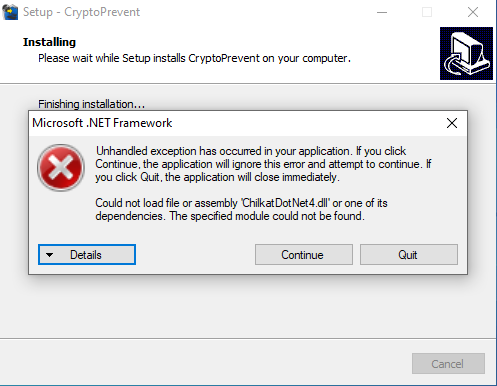Image resolution: width=497 pixels, height=386 pixels.
Task: Close the Microsoft .NET Framework dialog
Action: [452, 123]
